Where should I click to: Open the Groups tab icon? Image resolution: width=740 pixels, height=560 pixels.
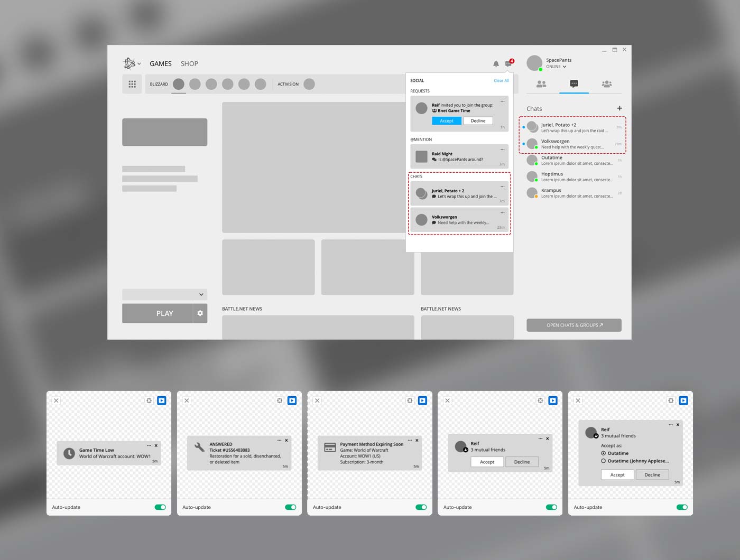click(607, 83)
